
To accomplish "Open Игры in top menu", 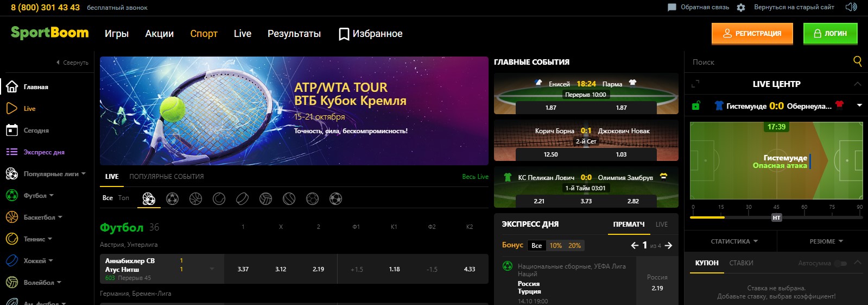I will point(117,34).
